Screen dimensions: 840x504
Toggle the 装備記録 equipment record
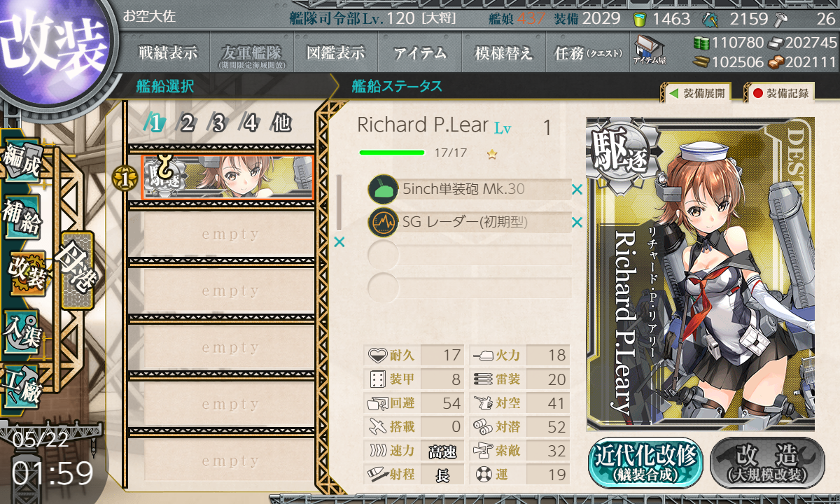pyautogui.click(x=779, y=93)
